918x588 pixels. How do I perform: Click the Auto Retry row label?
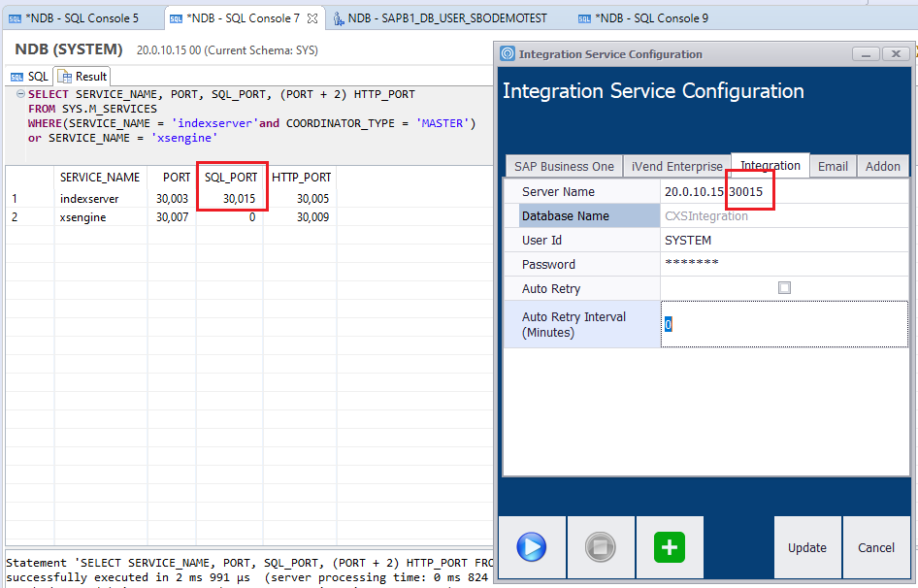tap(551, 289)
